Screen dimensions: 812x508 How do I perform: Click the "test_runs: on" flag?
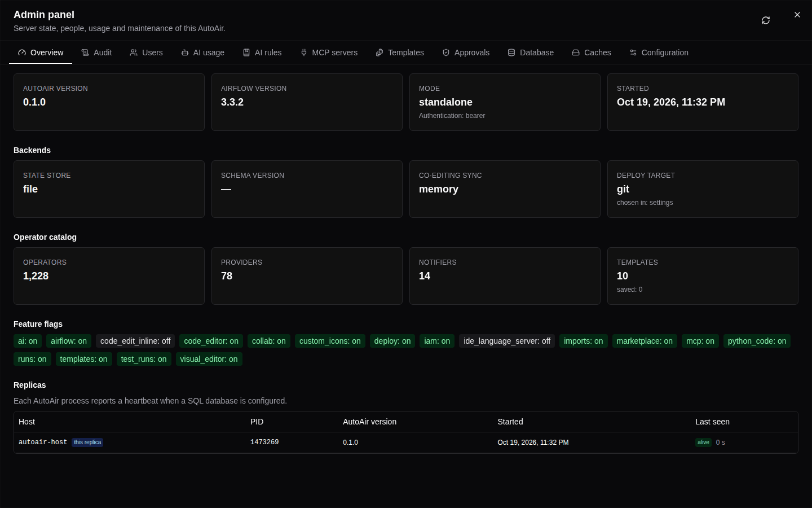pos(144,359)
